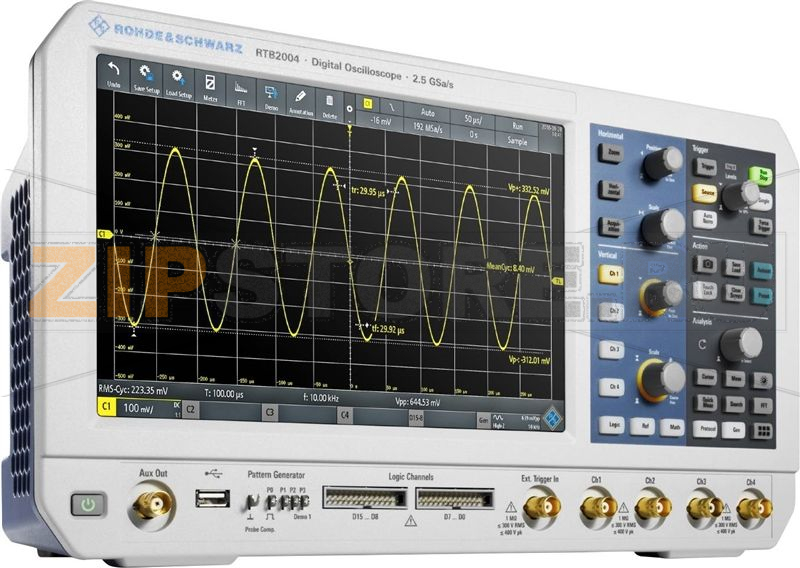This screenshot has width=800, height=568.
Task: Tap the trigger slope icon in header
Action: coord(391,107)
